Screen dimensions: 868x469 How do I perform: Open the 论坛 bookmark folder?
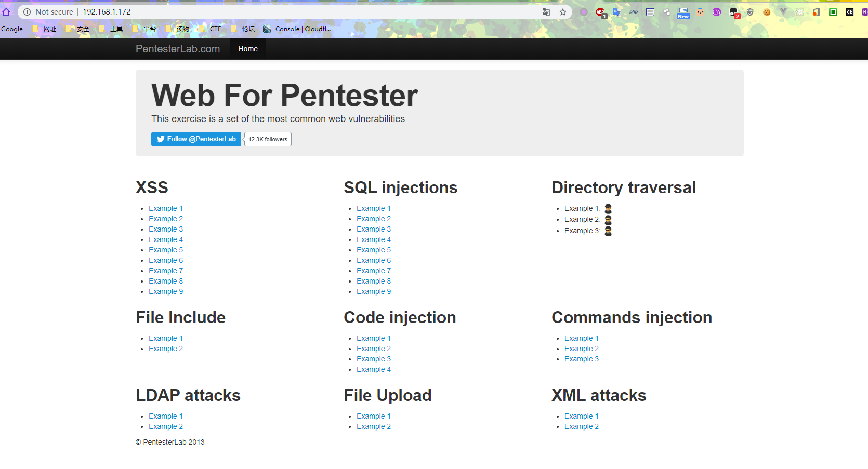pyautogui.click(x=243, y=29)
